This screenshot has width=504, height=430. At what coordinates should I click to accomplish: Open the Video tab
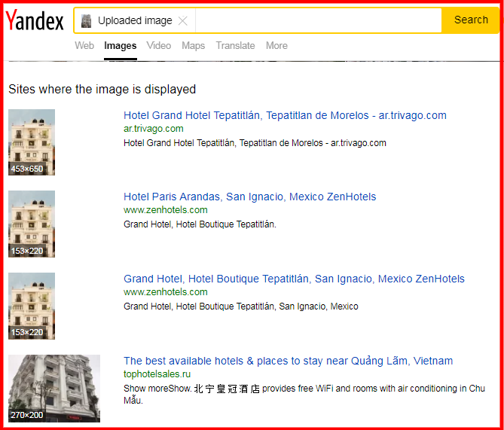pyautogui.click(x=159, y=46)
